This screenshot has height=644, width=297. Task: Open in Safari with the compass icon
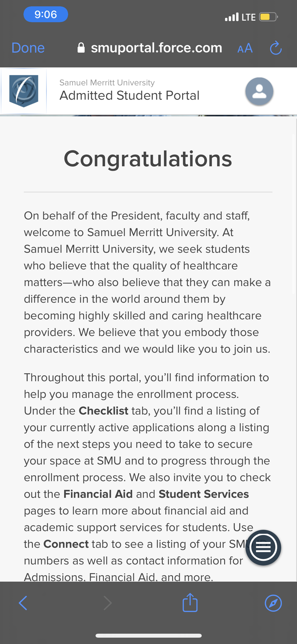[273, 603]
